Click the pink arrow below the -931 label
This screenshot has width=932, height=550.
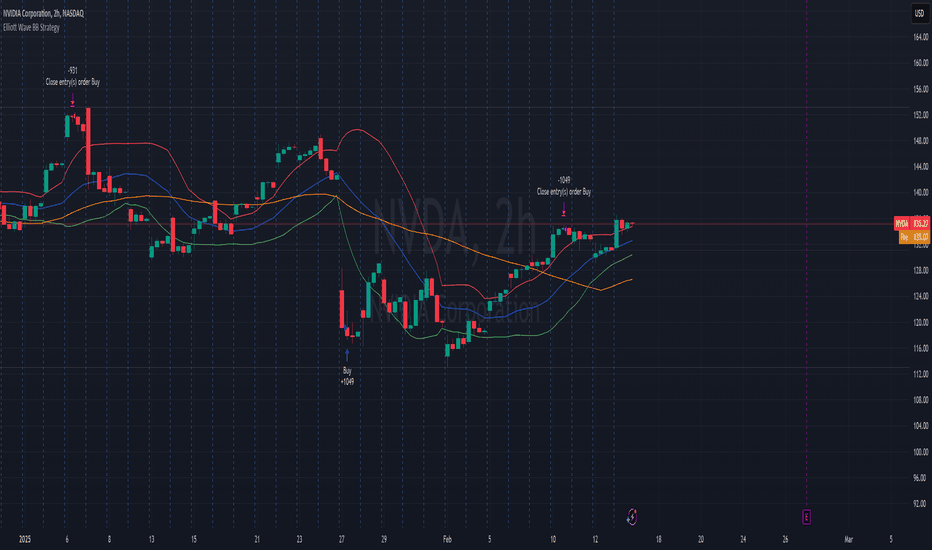[73, 99]
